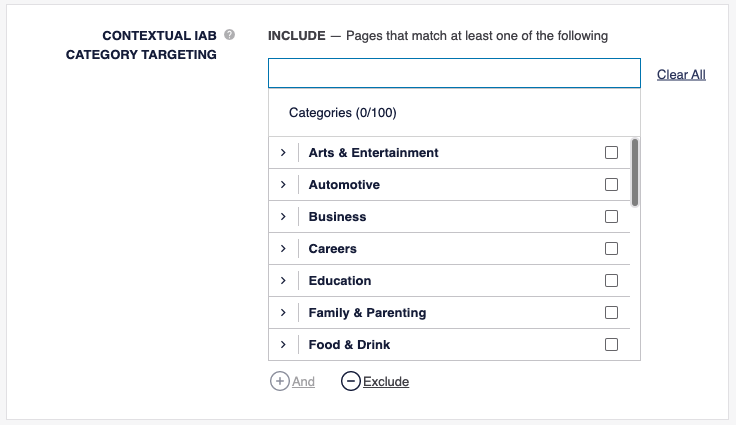Open the Careers subcategory list
Viewport: 736px width, 425px height.
click(283, 249)
